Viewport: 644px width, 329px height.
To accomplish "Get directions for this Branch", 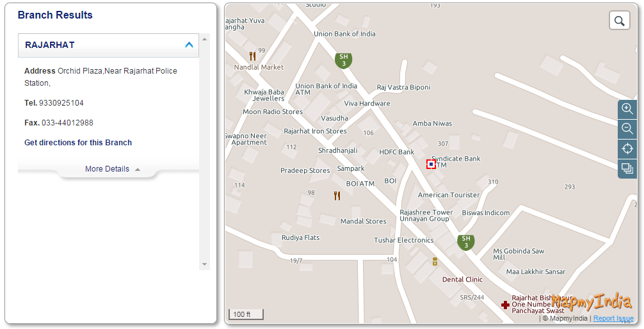I will coord(78,143).
